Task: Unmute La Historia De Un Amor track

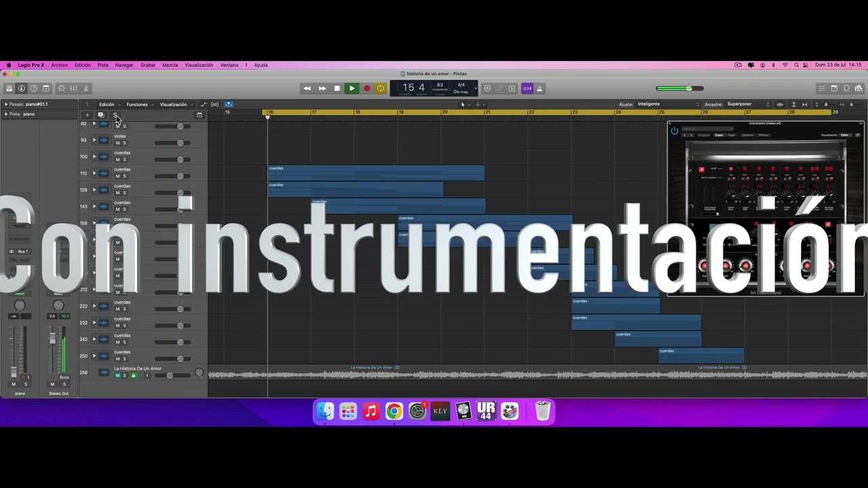Action: [x=117, y=375]
